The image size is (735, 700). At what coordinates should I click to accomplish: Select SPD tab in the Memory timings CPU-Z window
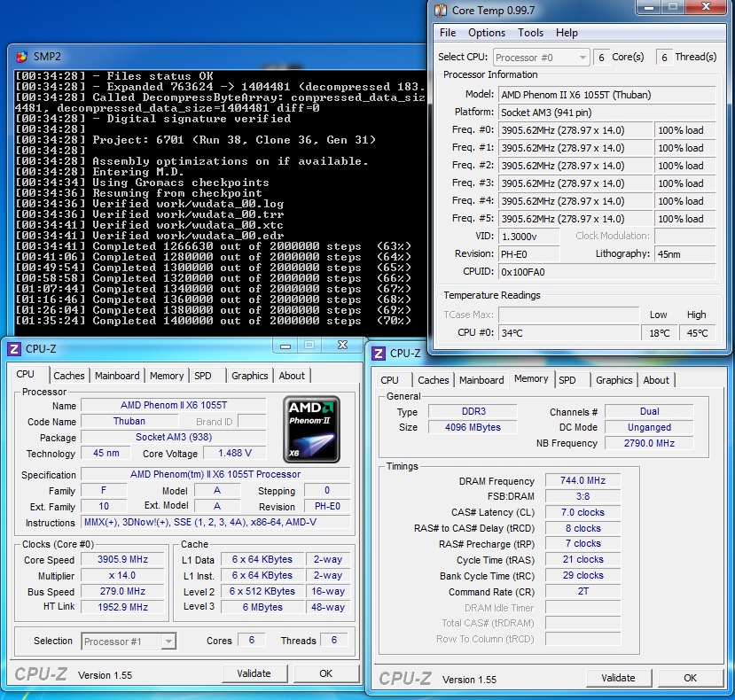[567, 380]
